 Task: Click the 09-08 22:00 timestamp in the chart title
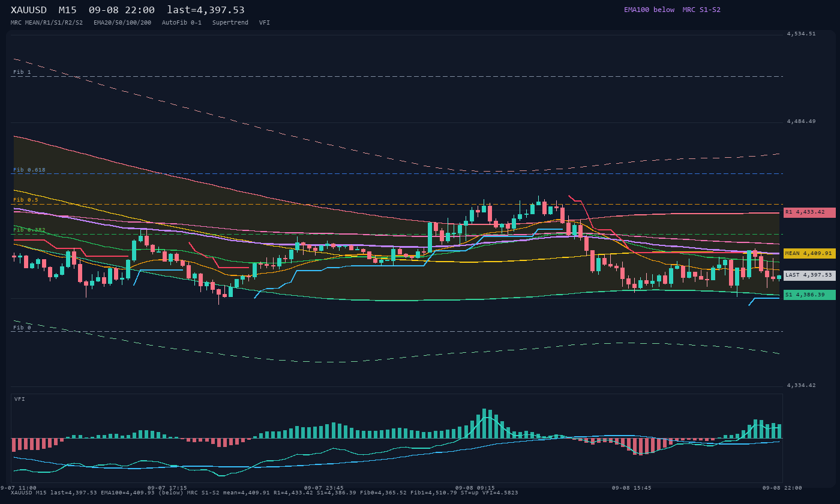121,10
